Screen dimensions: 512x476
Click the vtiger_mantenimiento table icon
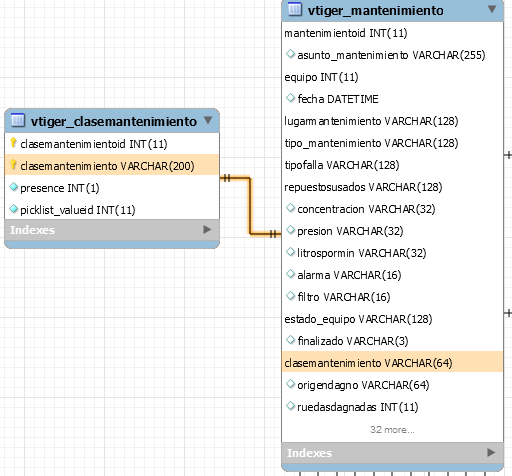point(295,9)
